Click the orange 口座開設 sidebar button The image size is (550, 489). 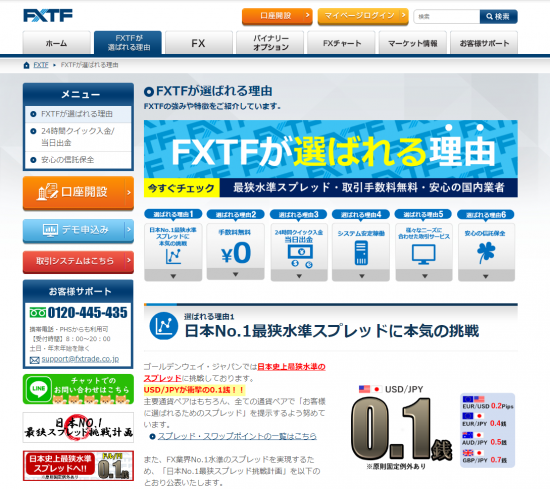click(78, 193)
